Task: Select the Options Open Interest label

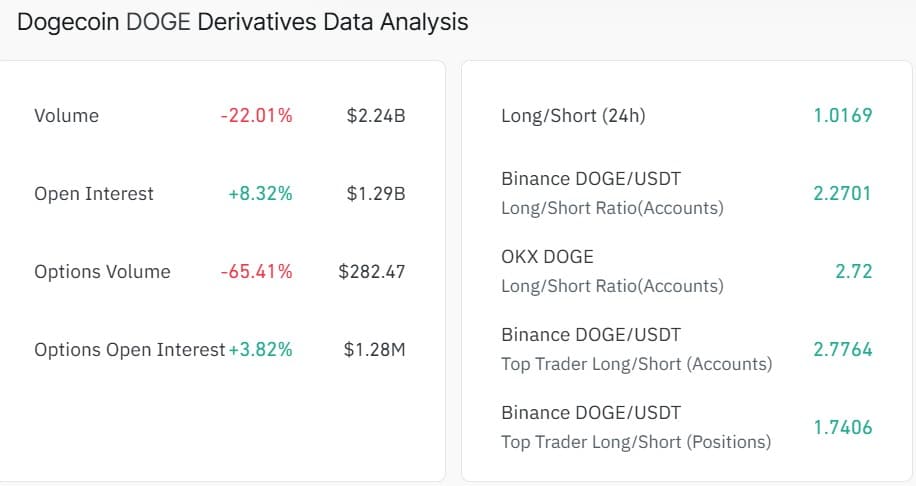Action: (130, 350)
